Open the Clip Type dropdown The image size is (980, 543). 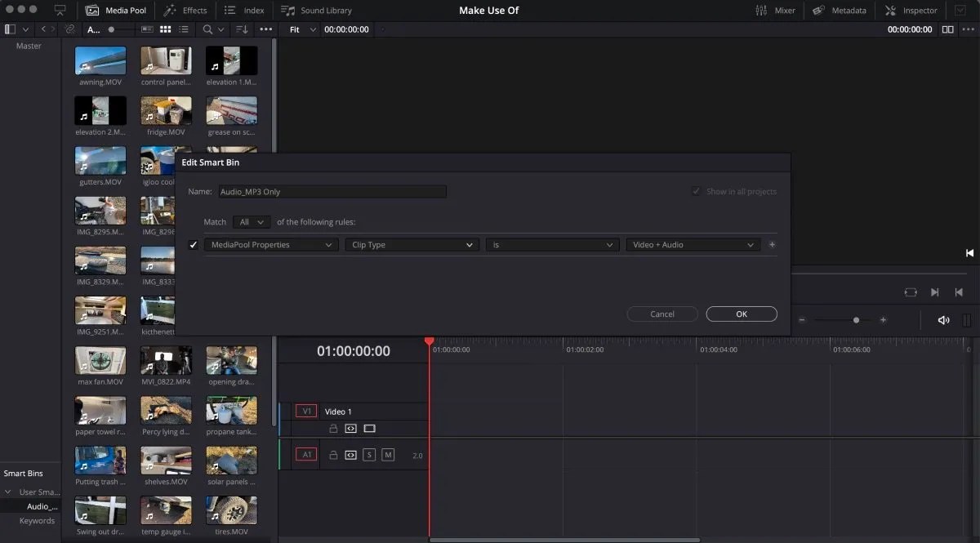point(412,244)
